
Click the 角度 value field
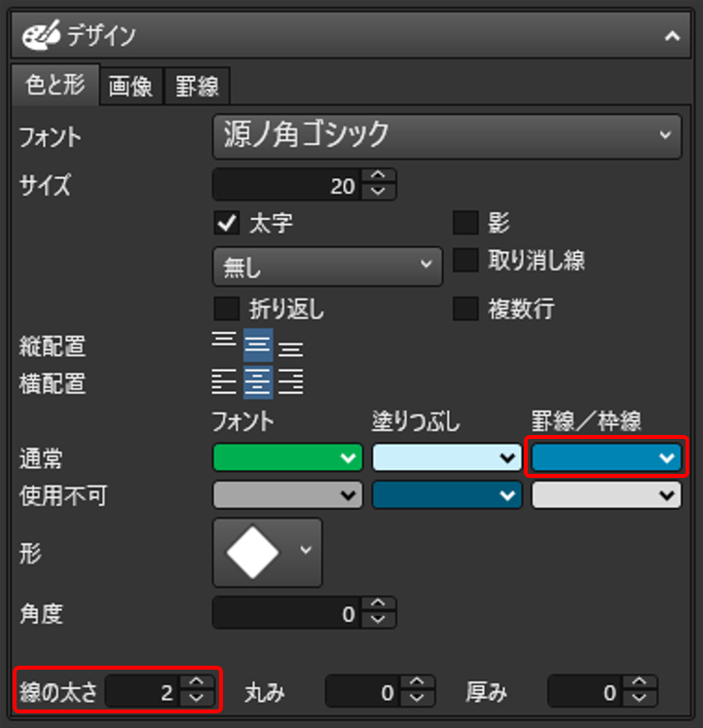(x=286, y=613)
